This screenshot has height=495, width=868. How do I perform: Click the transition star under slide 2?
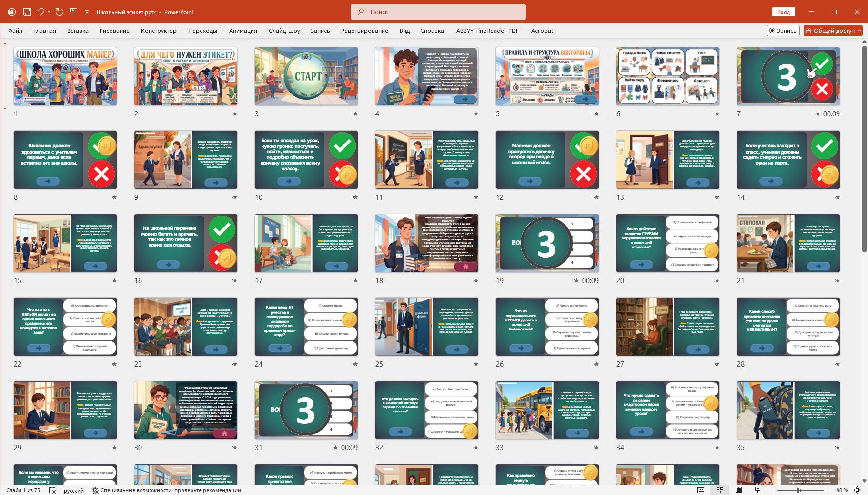(234, 114)
